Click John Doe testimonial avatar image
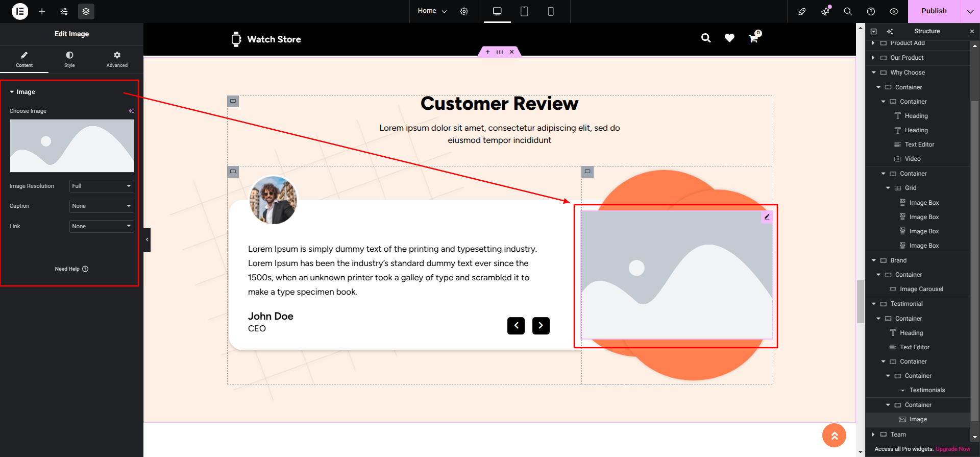Screen dimensions: 980x457 [x=273, y=200]
